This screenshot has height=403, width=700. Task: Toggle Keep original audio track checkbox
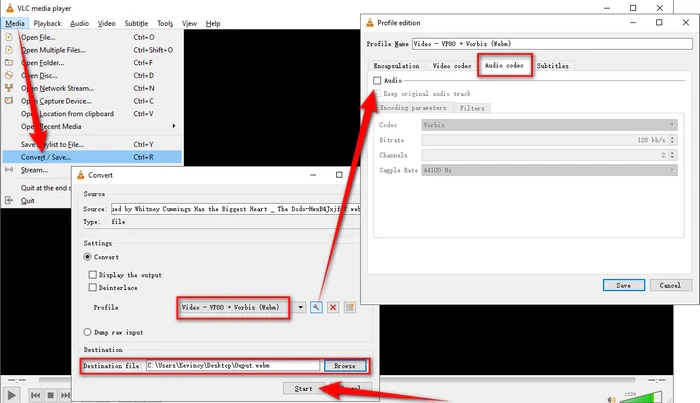pos(378,93)
